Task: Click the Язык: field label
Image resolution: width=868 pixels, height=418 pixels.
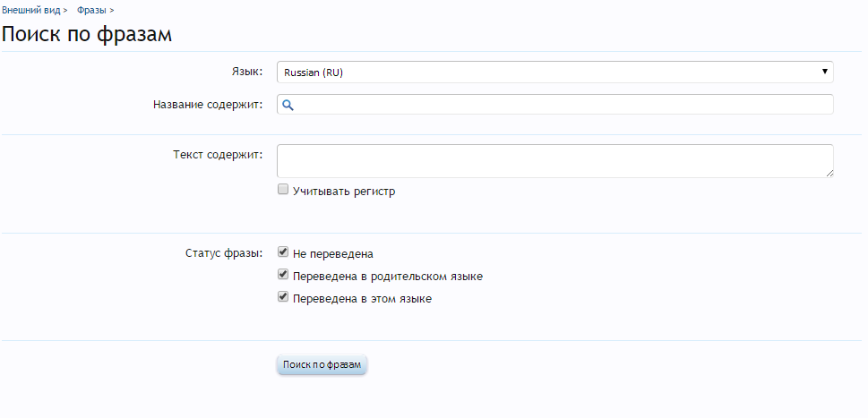Action: click(247, 70)
